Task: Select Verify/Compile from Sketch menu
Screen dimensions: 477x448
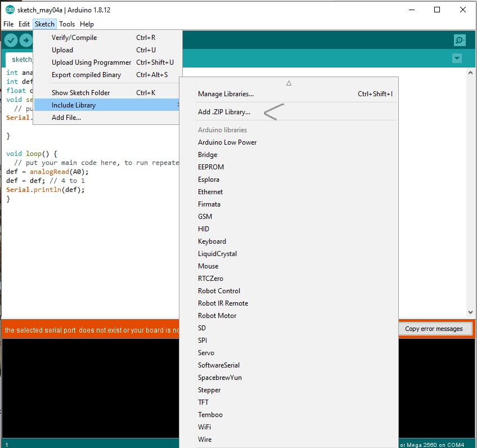Action: (x=107, y=38)
